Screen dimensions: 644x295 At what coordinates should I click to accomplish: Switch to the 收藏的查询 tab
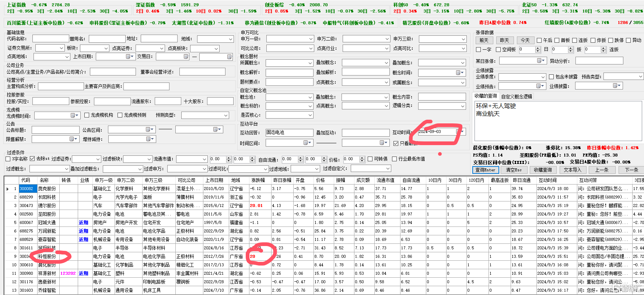(486, 96)
